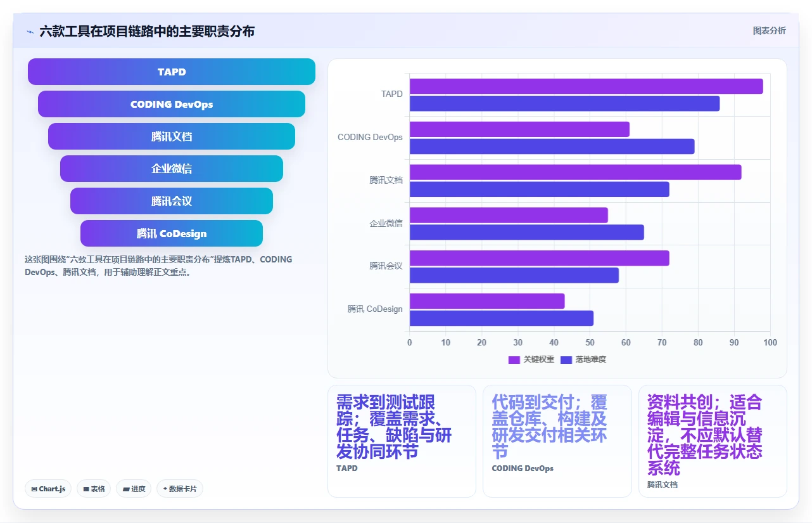Click the x-axis tick value 0
Screen dimensions: 812x523
point(409,342)
